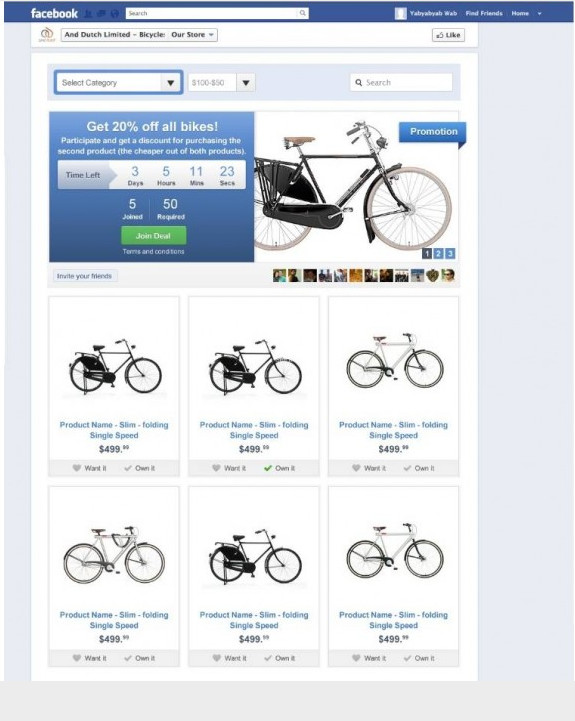Click the Facebook logo in header
This screenshot has width=575, height=721.
tap(54, 13)
